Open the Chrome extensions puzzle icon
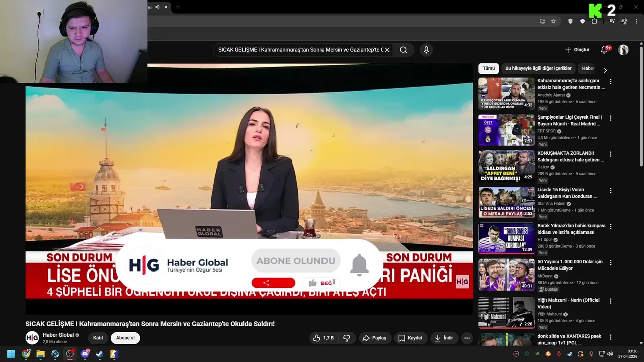 point(594,21)
